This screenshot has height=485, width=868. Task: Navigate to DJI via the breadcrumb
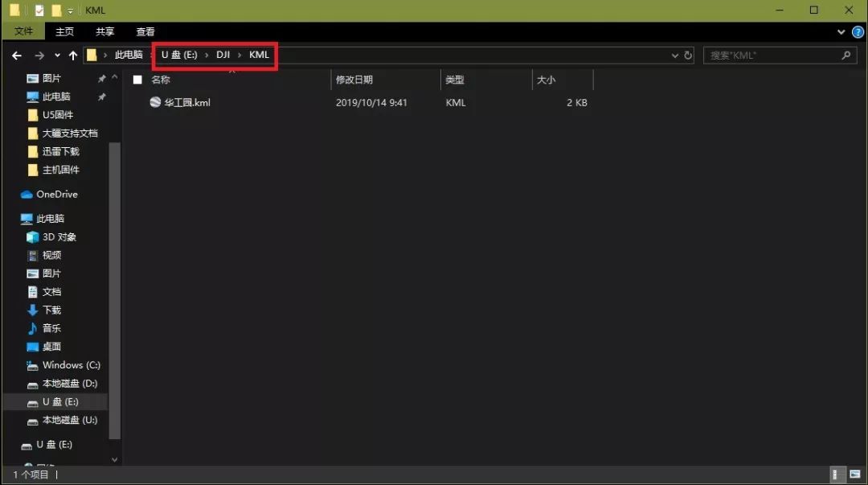click(223, 55)
